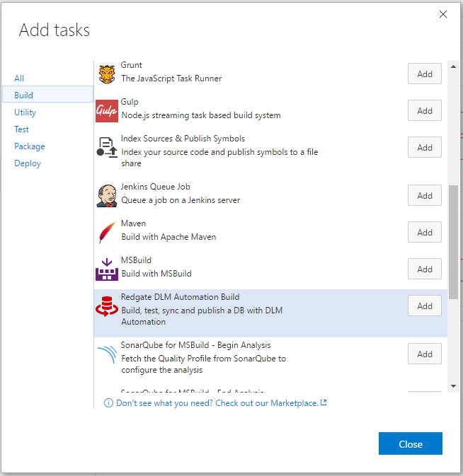463x476 pixels.
Task: Click the 'MSBuild' task title
Action: (136, 260)
